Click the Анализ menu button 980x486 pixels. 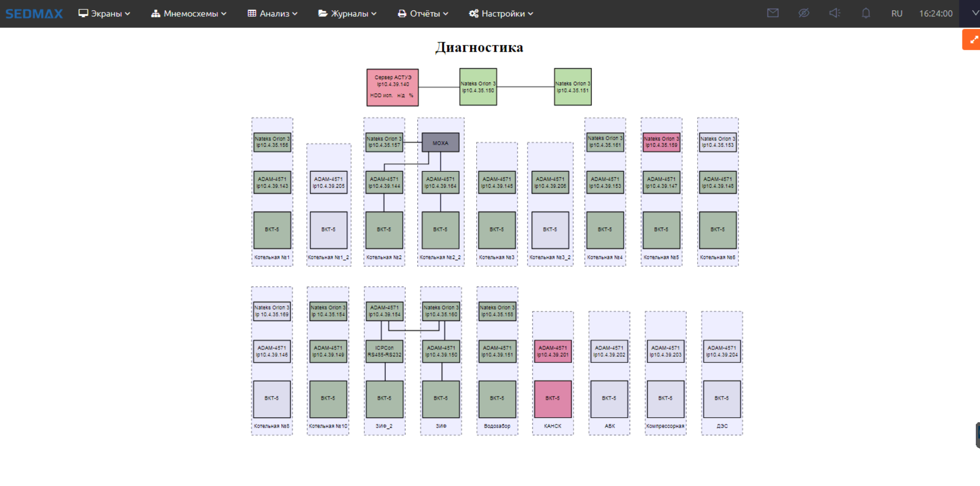[273, 13]
